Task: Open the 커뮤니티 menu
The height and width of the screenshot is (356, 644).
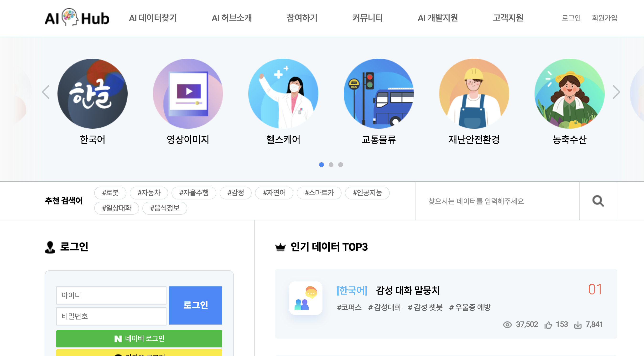Action: 367,18
